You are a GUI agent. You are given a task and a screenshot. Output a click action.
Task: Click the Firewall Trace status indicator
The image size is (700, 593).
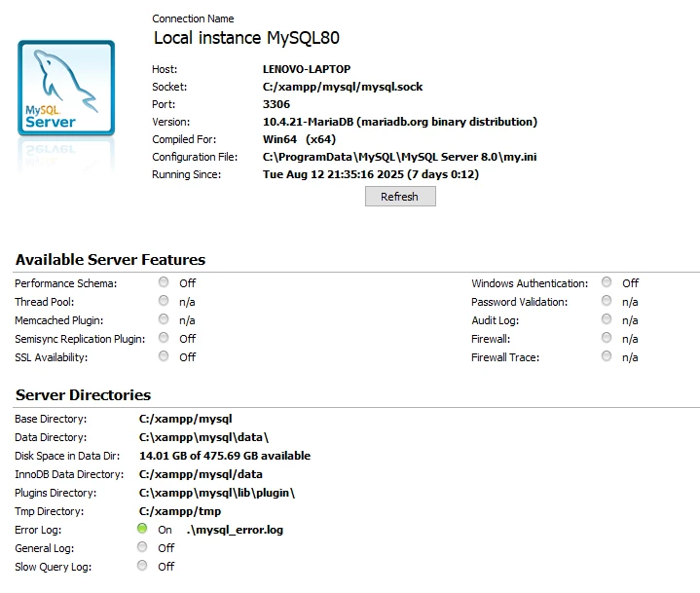point(607,355)
